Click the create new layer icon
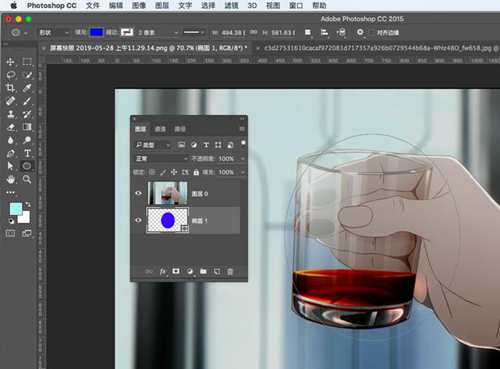Screen dimensions: 500x369 (x=217, y=272)
